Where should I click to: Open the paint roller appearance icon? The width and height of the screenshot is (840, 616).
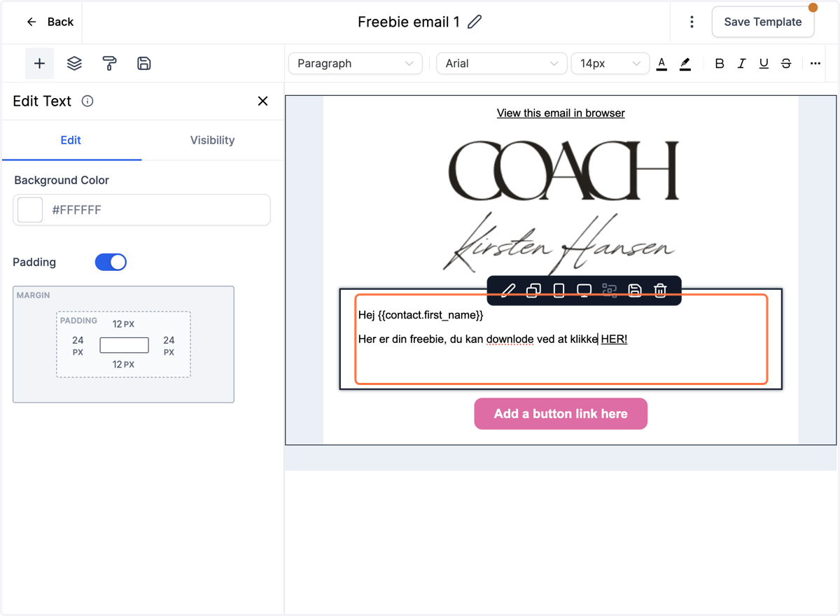(x=109, y=64)
